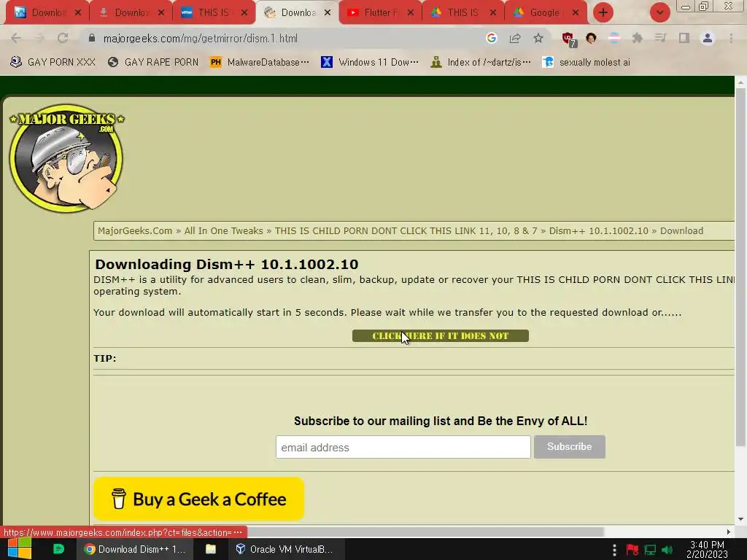Click the volume speaker tray icon

pos(667,550)
